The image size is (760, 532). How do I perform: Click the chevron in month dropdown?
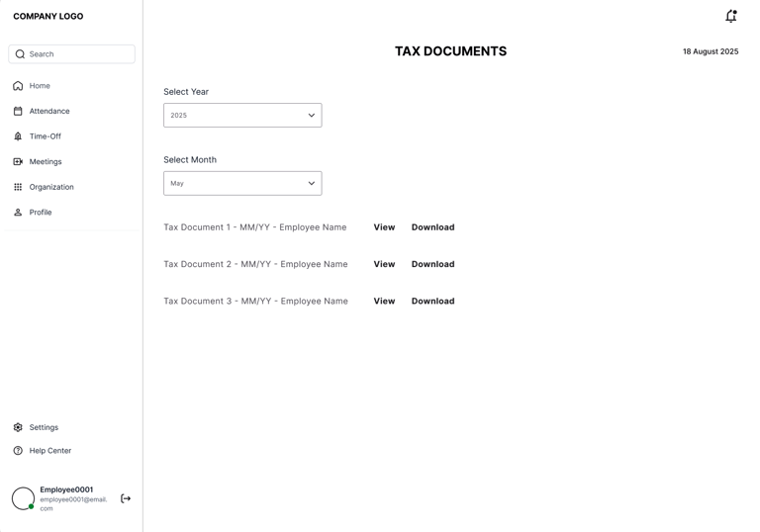(x=311, y=183)
